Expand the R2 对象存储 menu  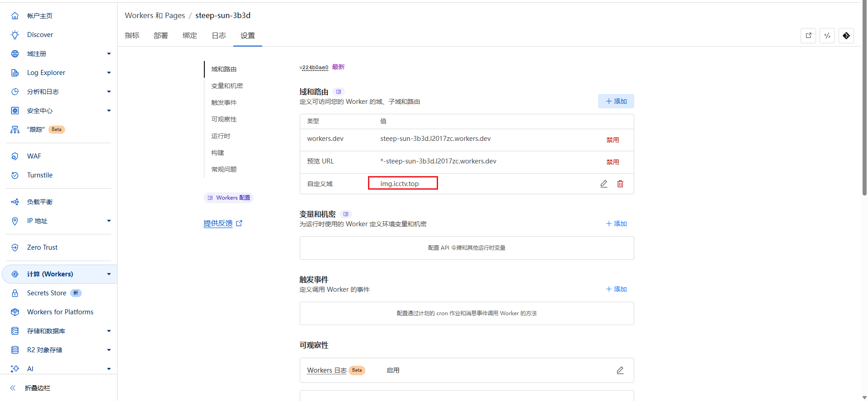[108, 350]
